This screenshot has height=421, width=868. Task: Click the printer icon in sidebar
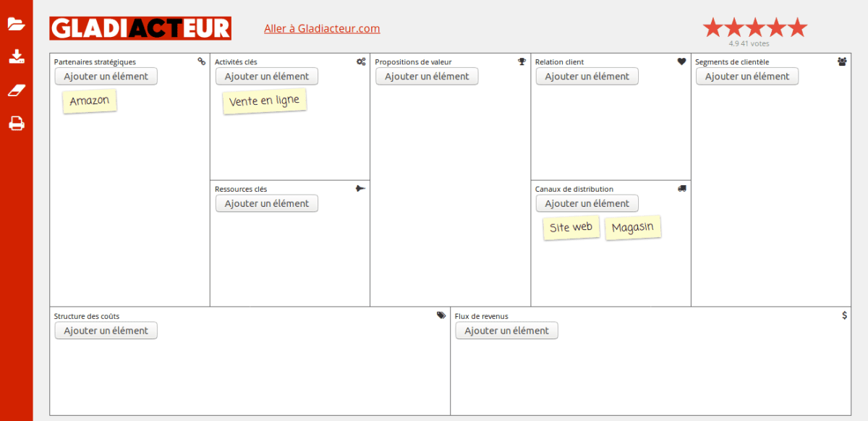point(16,124)
